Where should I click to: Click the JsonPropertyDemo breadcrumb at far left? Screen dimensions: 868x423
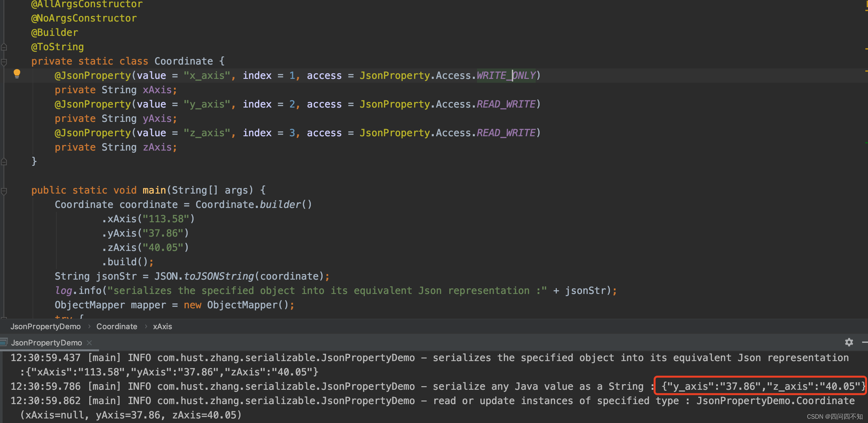click(46, 326)
